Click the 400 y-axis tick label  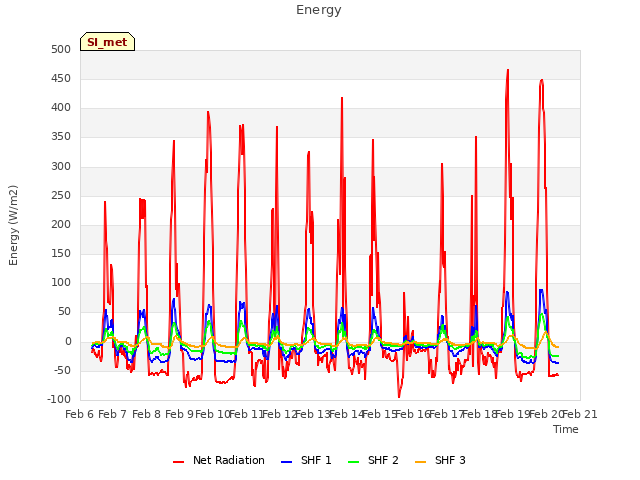(x=61, y=108)
